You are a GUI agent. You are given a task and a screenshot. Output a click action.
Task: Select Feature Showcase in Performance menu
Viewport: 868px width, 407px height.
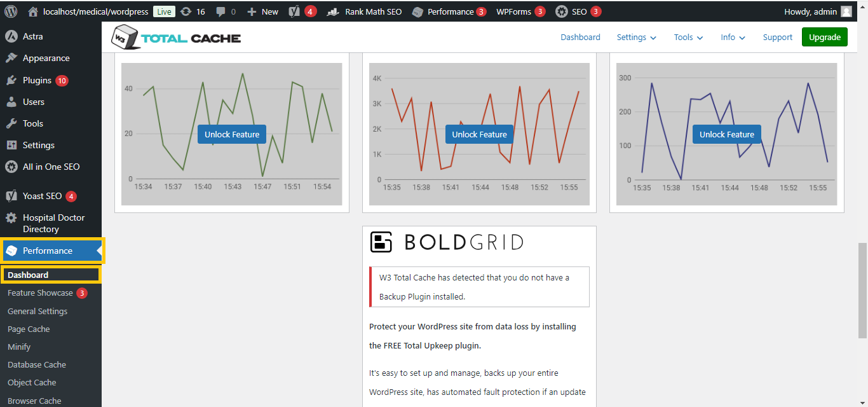click(40, 293)
